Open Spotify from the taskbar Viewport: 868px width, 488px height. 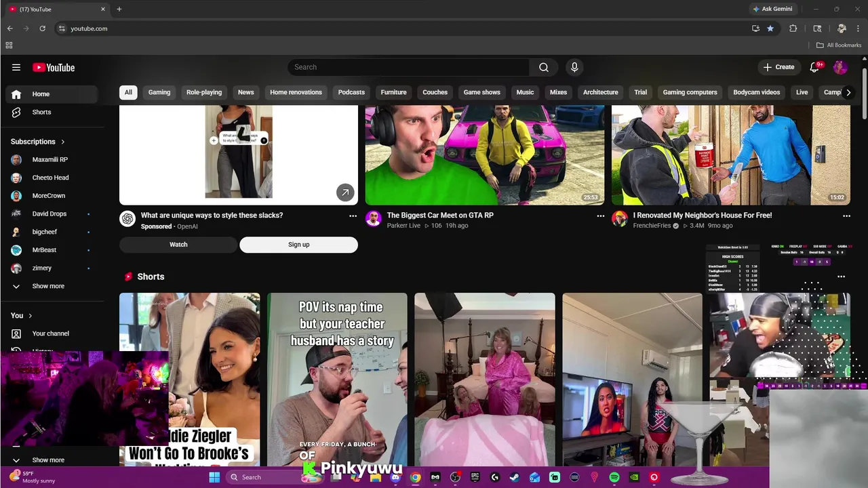click(x=614, y=477)
